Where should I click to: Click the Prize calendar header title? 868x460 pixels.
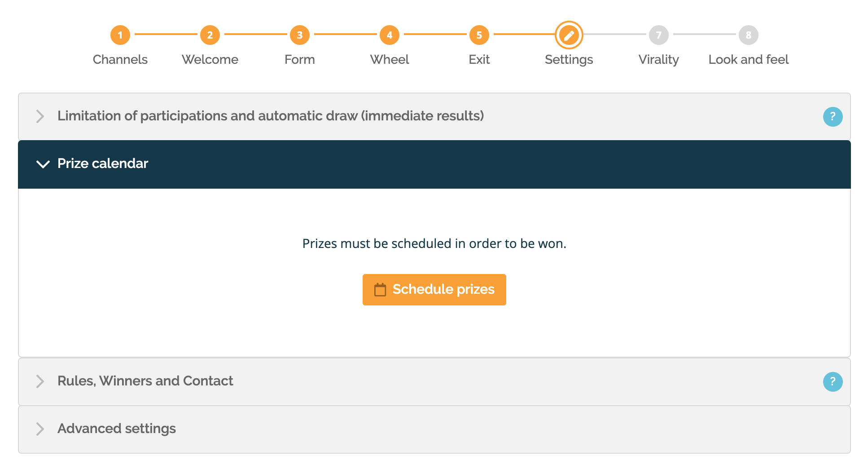103,164
